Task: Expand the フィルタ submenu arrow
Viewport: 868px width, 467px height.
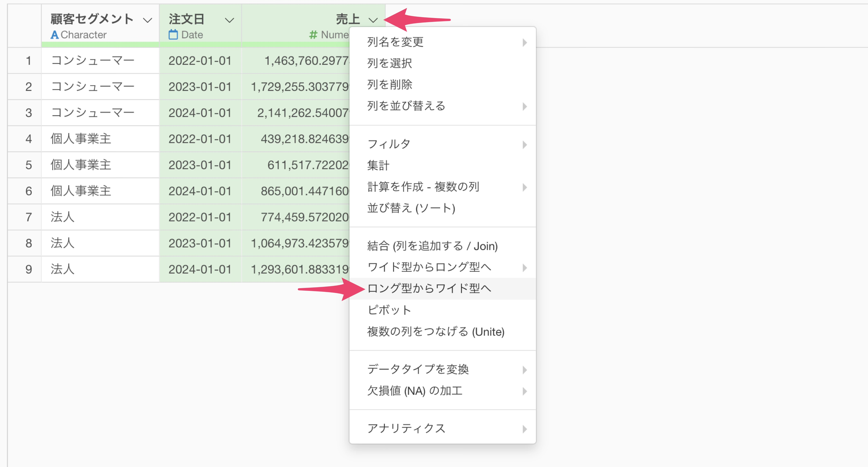Action: click(x=524, y=145)
